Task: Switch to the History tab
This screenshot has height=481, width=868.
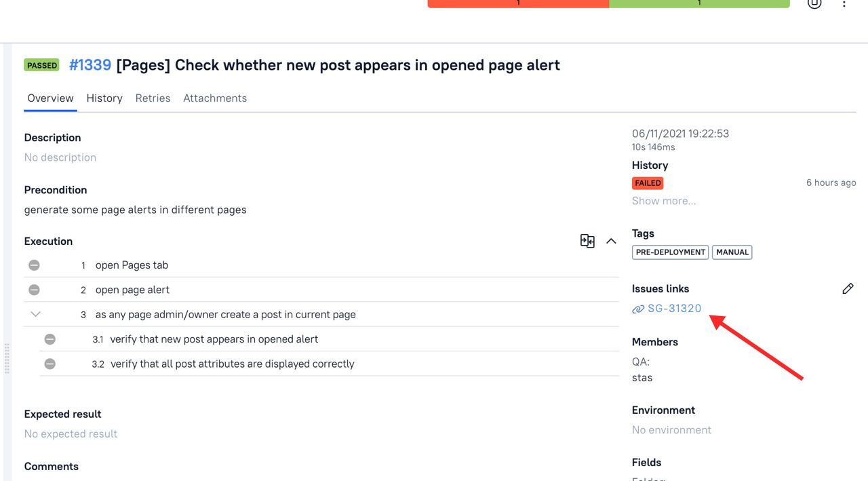Action: (104, 98)
